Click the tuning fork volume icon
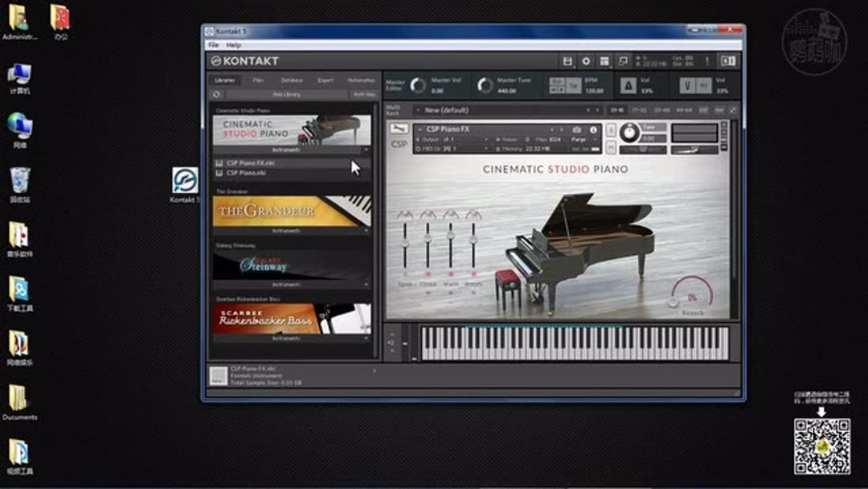Screen dimensions: 868x489 click(689, 85)
